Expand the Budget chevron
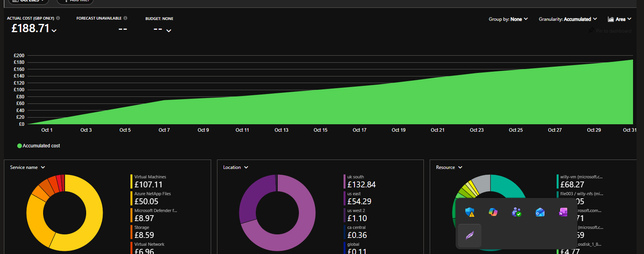 [169, 31]
